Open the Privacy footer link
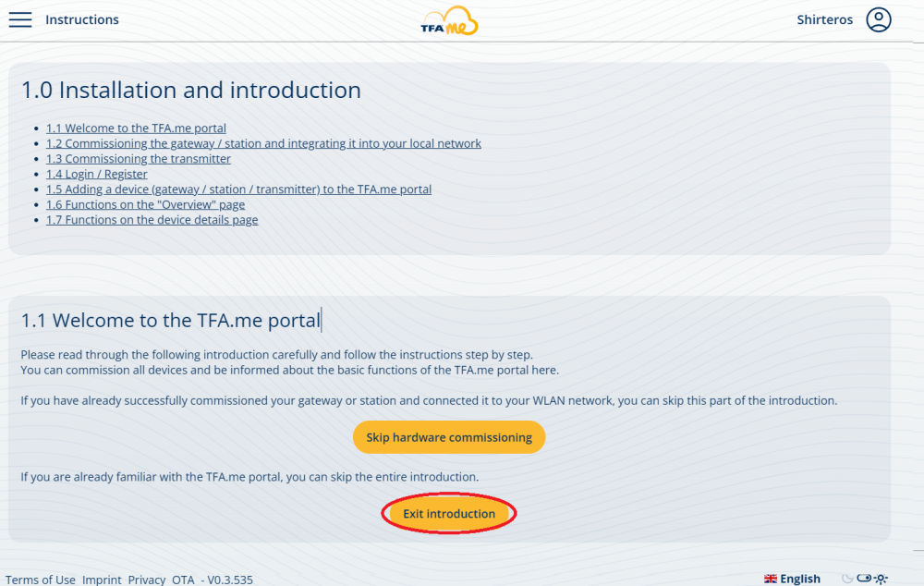 click(x=146, y=580)
